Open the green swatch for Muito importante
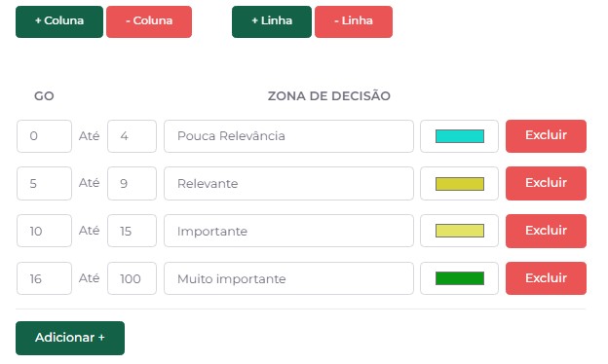Viewport: 608px width, 364px height. coord(460,278)
